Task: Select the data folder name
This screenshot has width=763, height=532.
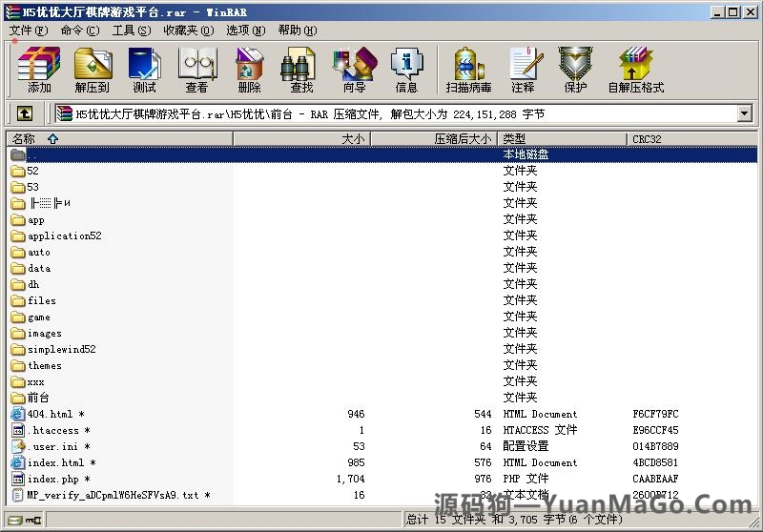Action: [x=39, y=269]
